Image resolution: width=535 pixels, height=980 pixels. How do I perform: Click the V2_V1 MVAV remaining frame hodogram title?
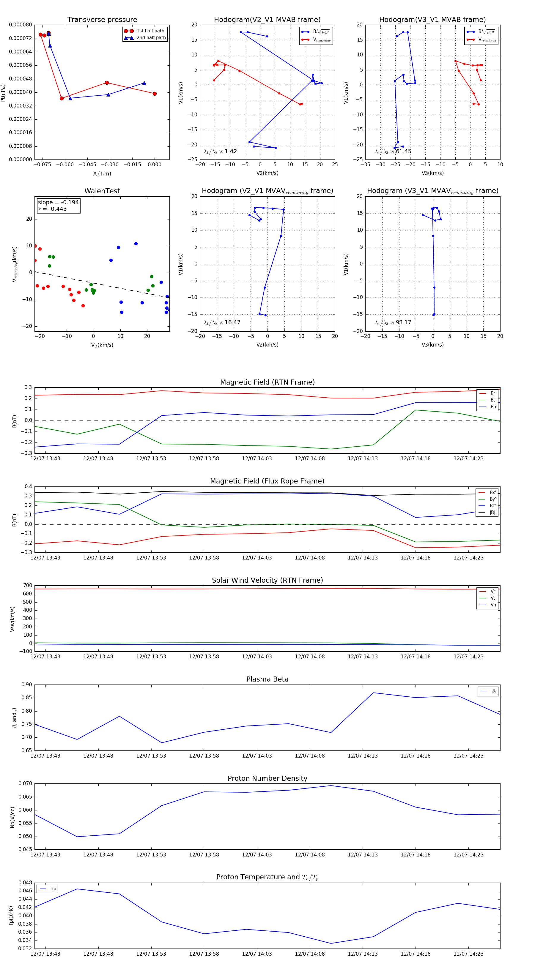pyautogui.click(x=267, y=191)
